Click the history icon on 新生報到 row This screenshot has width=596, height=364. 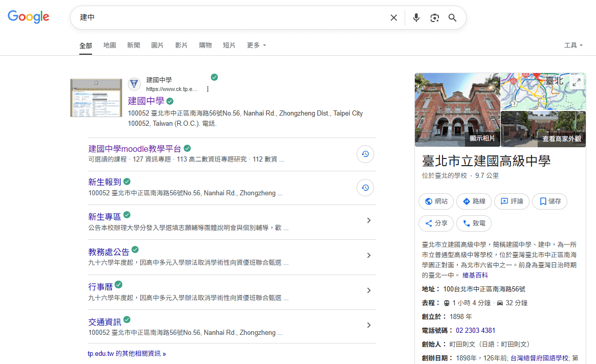[x=365, y=187]
